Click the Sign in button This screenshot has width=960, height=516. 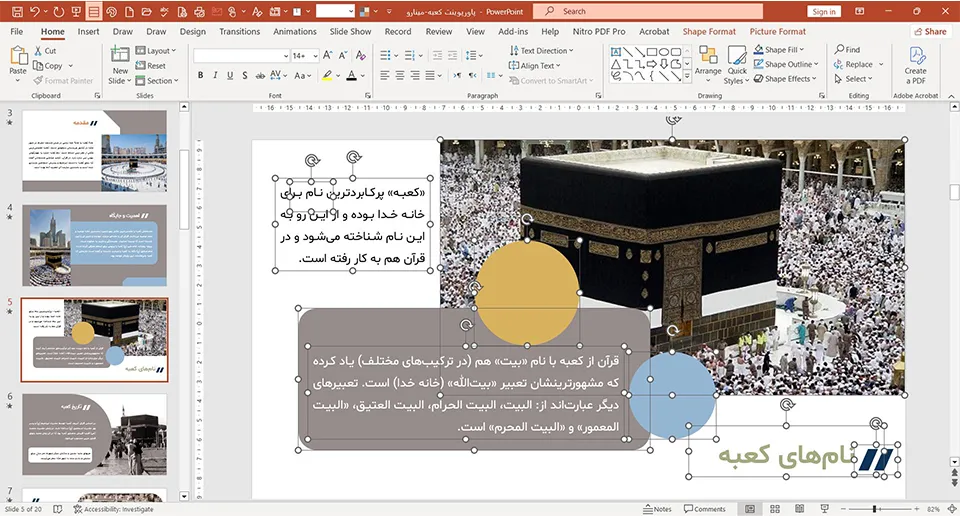point(824,12)
